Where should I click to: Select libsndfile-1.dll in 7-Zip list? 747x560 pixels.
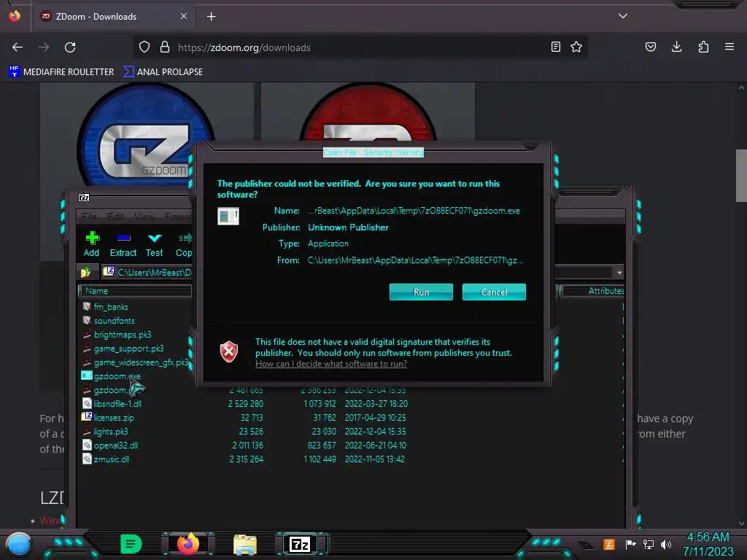(x=117, y=404)
